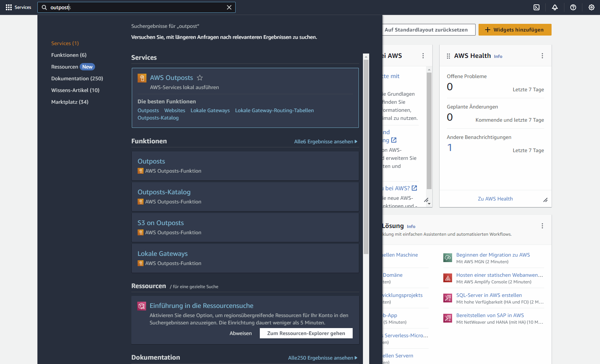Open Hosten einer statischen Webanwendung link
This screenshot has width=600, height=364.
(x=500, y=275)
